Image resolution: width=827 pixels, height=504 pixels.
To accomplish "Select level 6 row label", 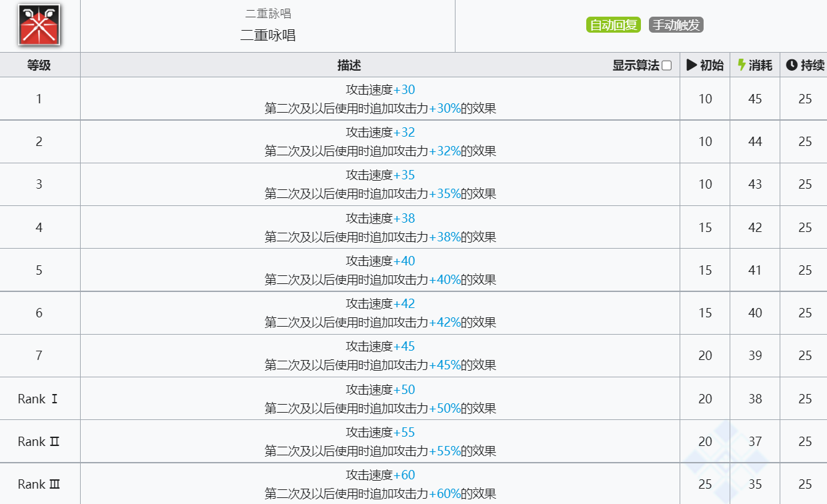I will click(x=39, y=313).
